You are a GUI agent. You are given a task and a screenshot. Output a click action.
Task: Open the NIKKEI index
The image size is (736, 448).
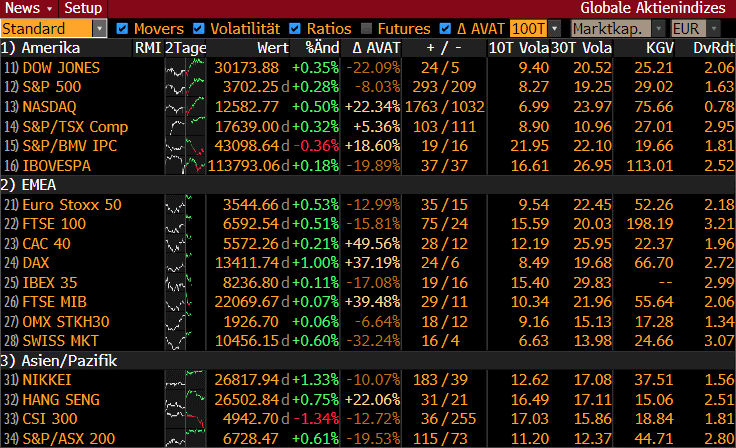pyautogui.click(x=46, y=380)
